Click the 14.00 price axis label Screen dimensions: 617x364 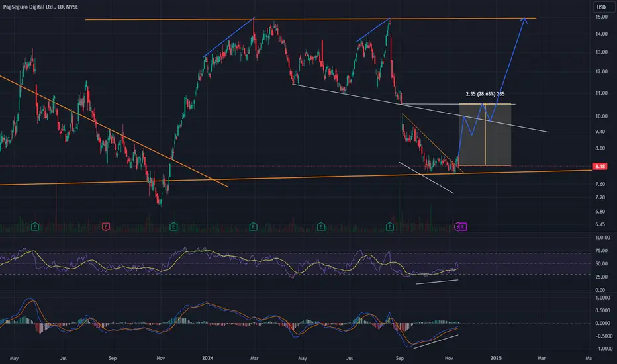(x=601, y=34)
